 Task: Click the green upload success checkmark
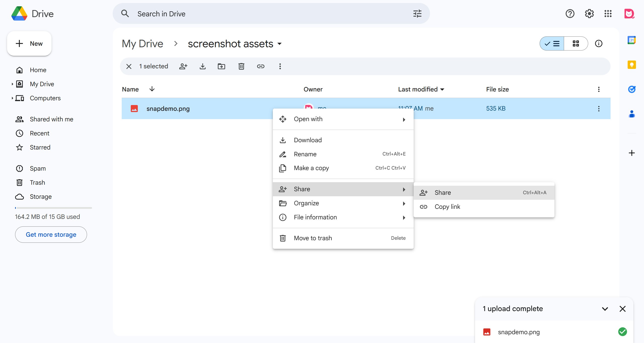(x=622, y=332)
